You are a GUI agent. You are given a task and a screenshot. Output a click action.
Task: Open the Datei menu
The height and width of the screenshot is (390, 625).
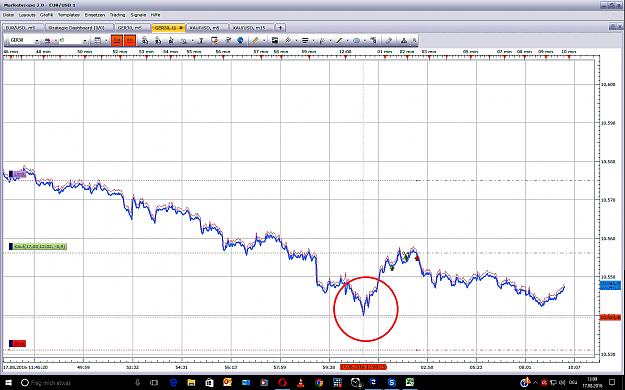[x=8, y=15]
